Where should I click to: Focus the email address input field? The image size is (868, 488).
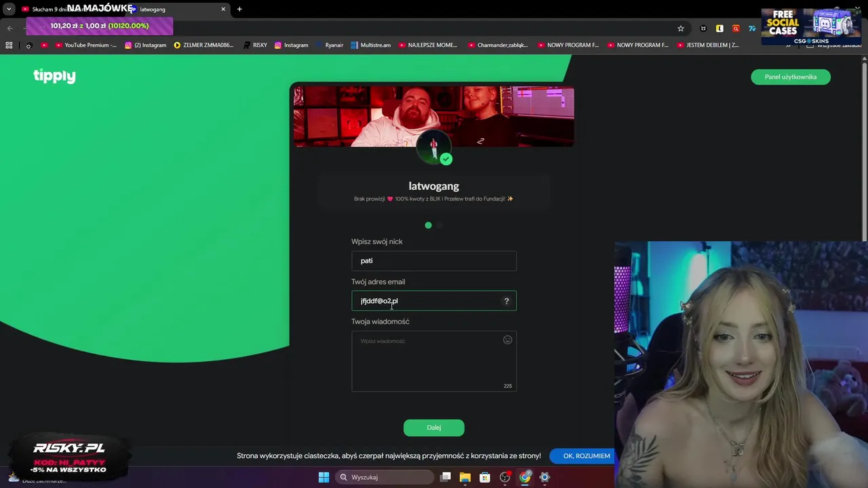coord(434,301)
